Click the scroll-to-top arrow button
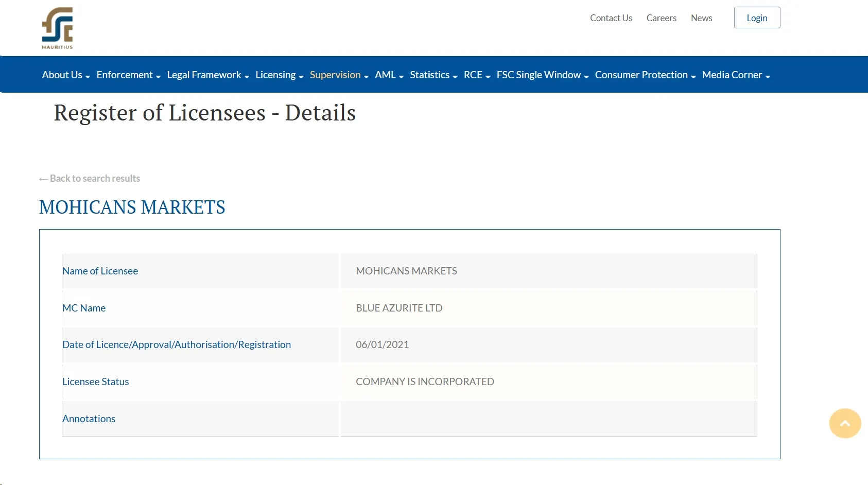The width and height of the screenshot is (868, 485). click(845, 423)
